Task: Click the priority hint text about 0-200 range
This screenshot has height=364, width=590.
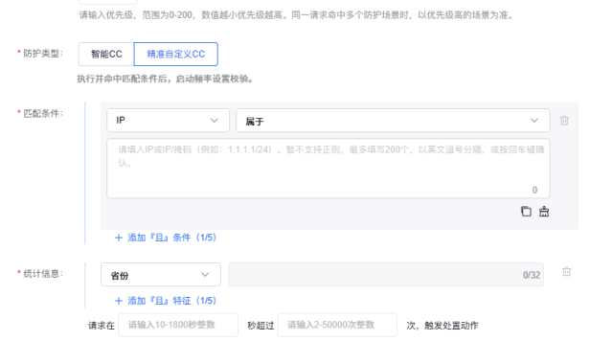Action: [x=296, y=15]
